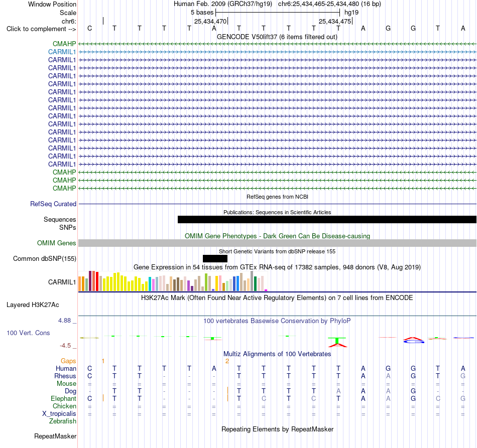
Task: Click orange gap count '2' in Gaps row
Action: pos(227,361)
